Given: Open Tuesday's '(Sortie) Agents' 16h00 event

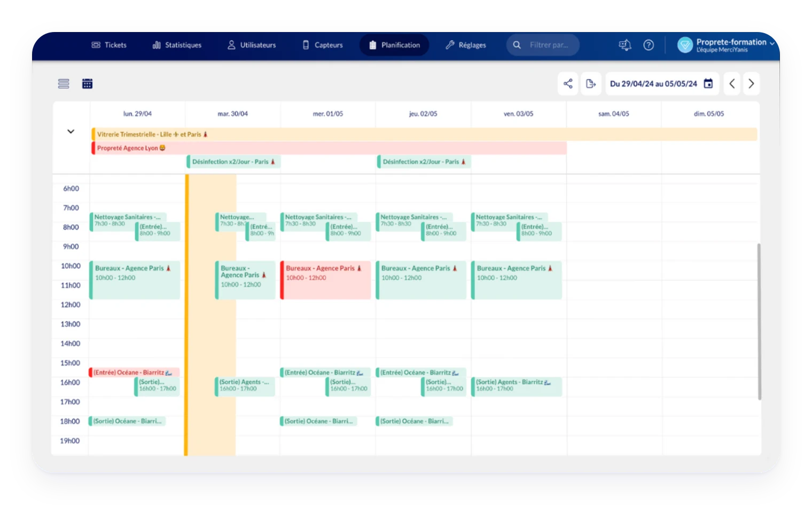Looking at the screenshot, I should [246, 386].
